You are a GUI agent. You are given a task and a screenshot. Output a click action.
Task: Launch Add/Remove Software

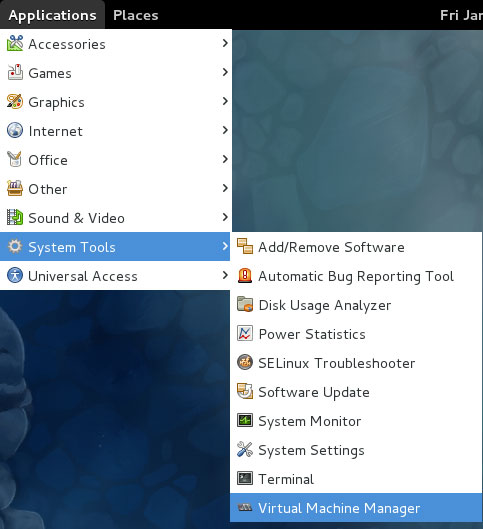(x=356, y=247)
